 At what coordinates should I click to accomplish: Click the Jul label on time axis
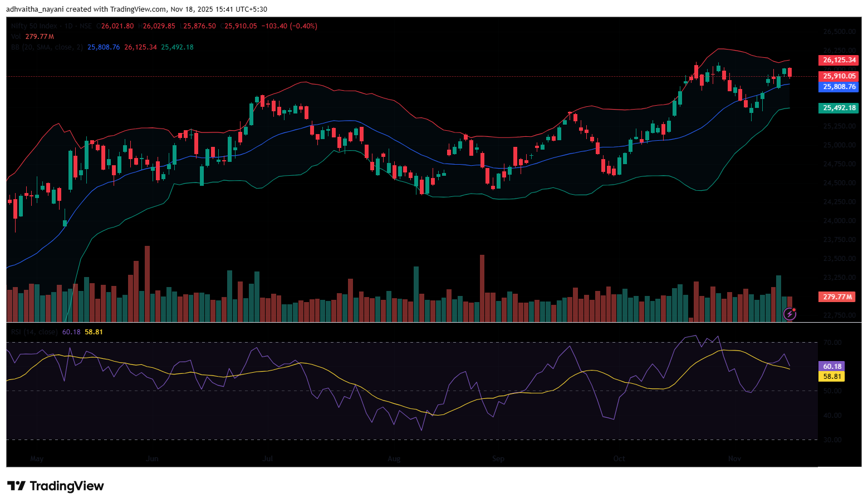tap(268, 459)
